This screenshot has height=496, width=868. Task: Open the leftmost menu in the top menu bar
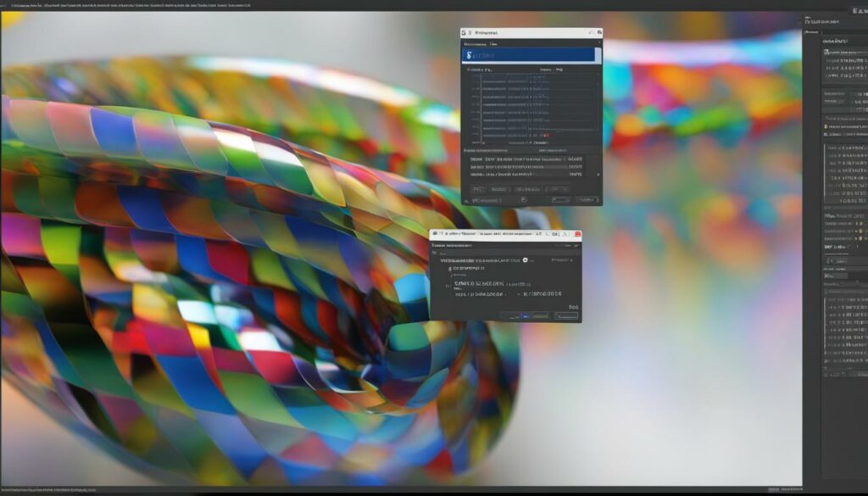point(8,4)
